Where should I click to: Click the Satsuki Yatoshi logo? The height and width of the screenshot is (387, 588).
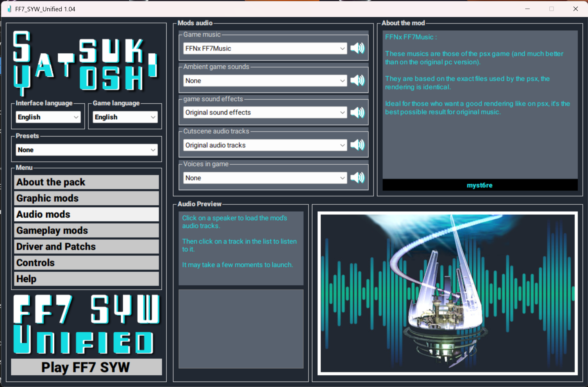(x=86, y=63)
